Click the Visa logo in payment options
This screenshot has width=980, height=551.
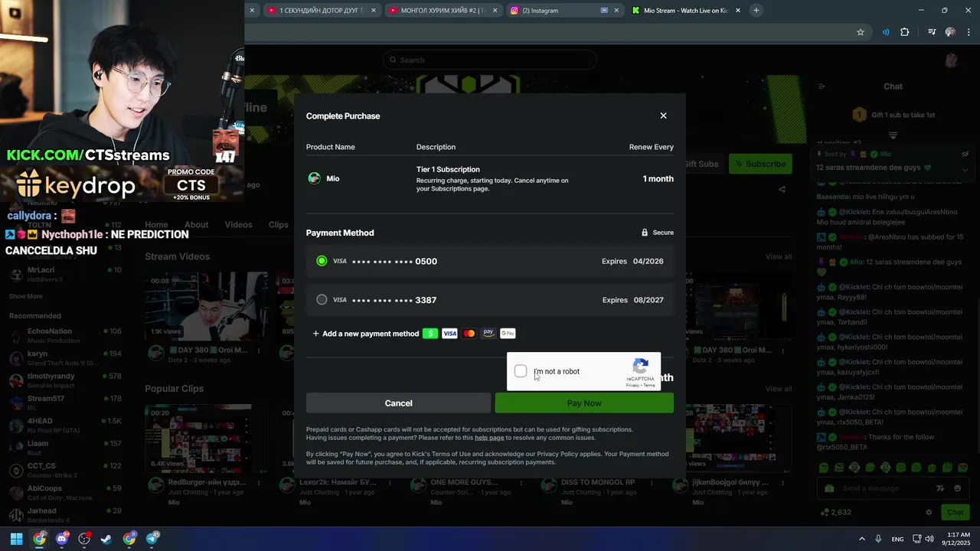[449, 334]
